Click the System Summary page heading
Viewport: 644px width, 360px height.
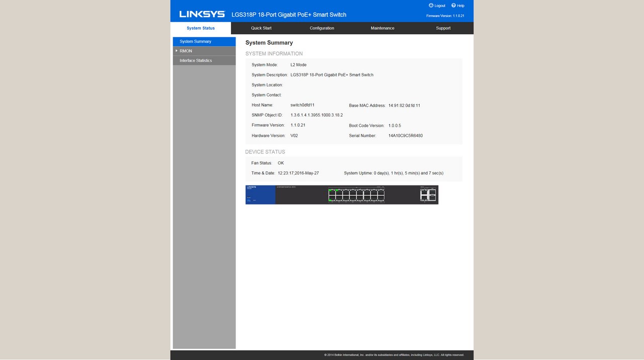(x=269, y=43)
